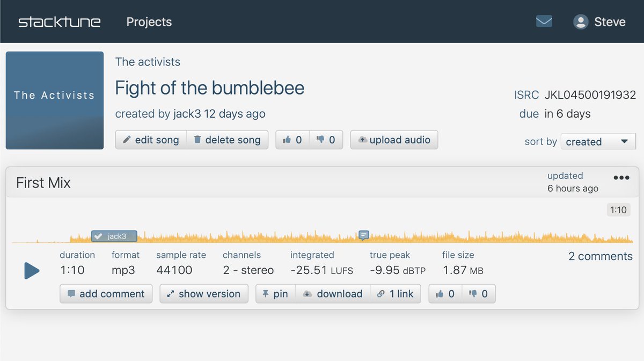
Task: Open The activists project link
Action: (148, 62)
